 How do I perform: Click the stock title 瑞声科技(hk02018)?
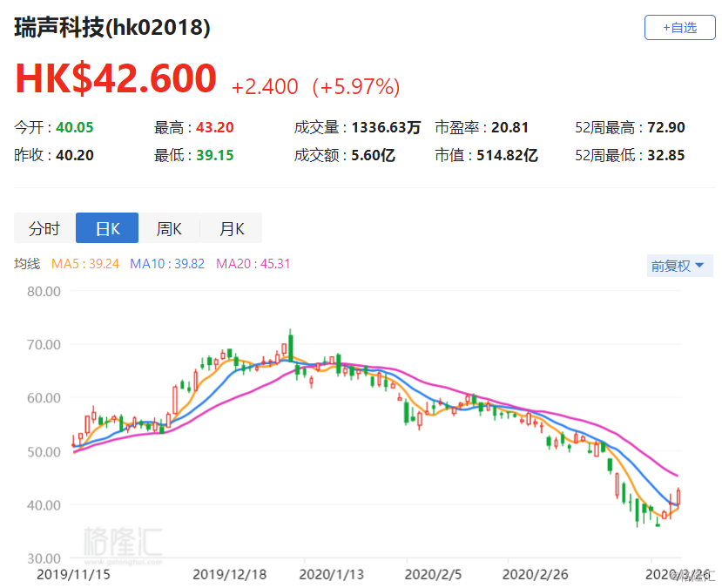click(112, 27)
